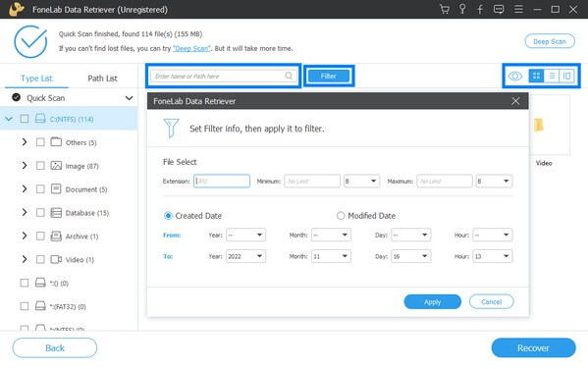Check the Database (15) checkbox

pos(40,213)
